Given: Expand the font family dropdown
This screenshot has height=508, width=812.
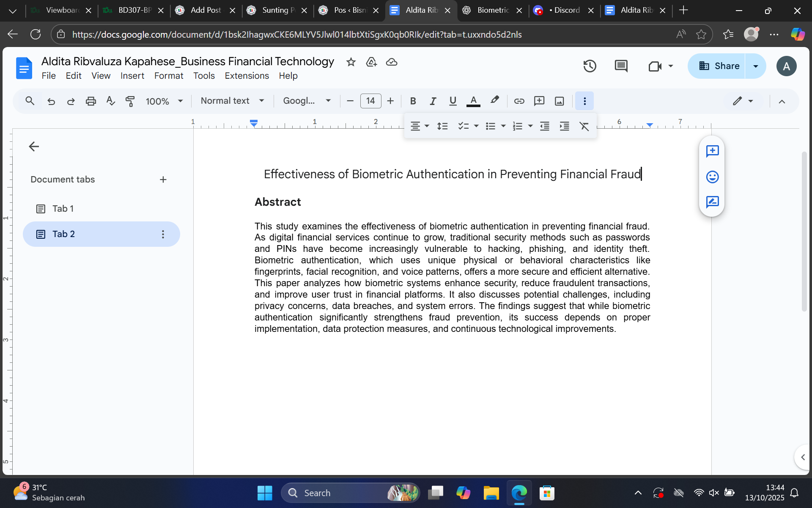Looking at the screenshot, I should click(x=307, y=101).
